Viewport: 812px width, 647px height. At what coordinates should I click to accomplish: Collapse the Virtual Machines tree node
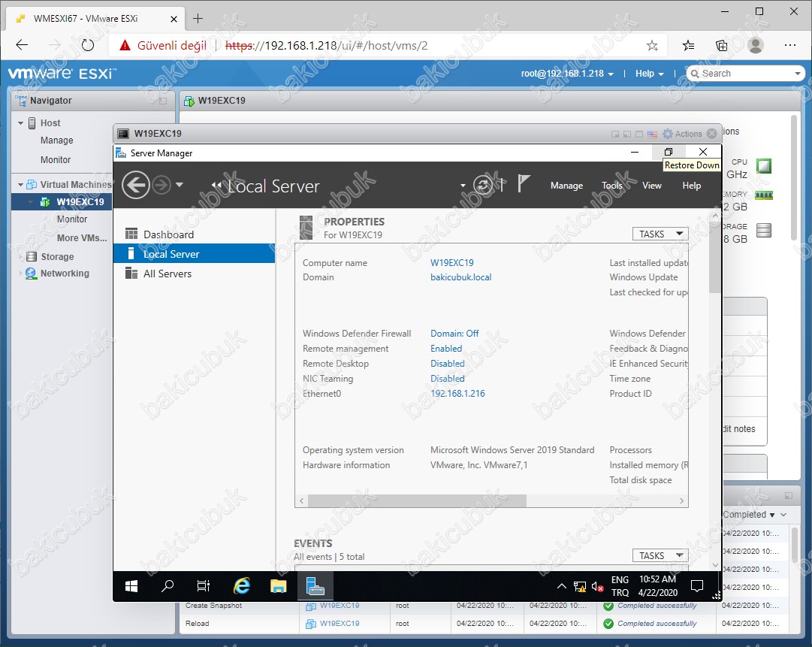[x=21, y=184]
